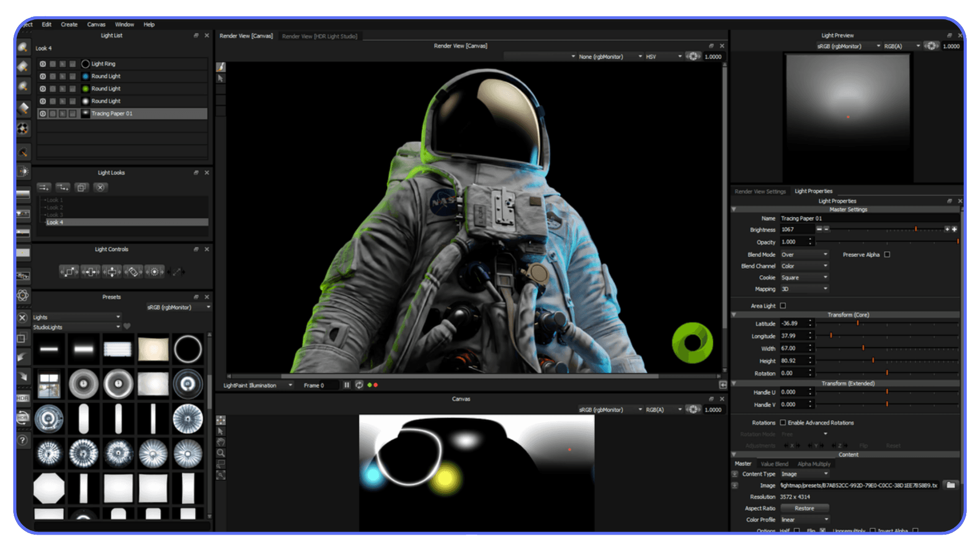Screen dimensions: 980x551
Task: Click the zoom magnifier tool beside the Canvas
Action: (x=221, y=453)
